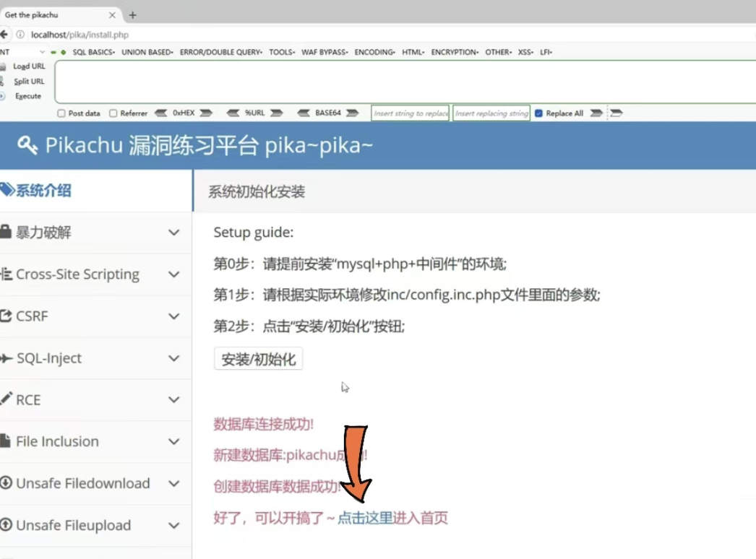
Task: Click the left arrow before BASE64
Action: [x=304, y=113]
